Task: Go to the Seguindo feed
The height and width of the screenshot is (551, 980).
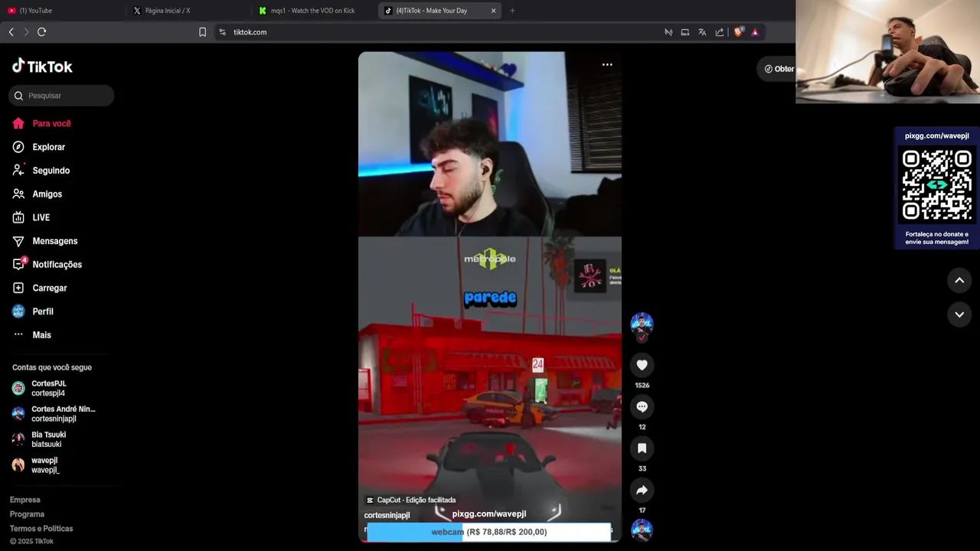Action: [x=41, y=171]
